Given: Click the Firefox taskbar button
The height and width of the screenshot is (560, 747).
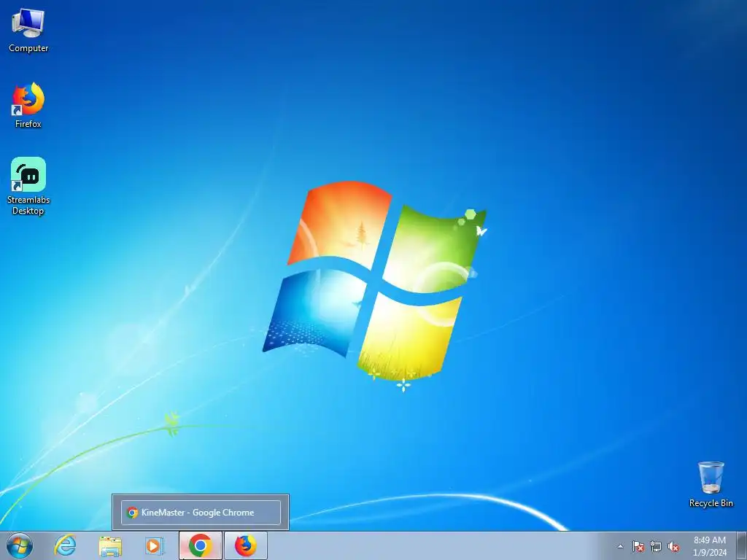Looking at the screenshot, I should pyautogui.click(x=246, y=545).
